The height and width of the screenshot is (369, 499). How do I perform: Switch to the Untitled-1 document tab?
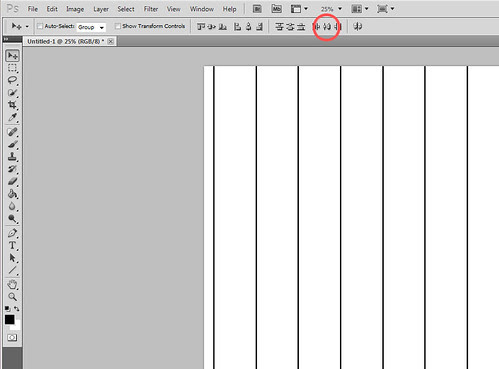(x=65, y=41)
